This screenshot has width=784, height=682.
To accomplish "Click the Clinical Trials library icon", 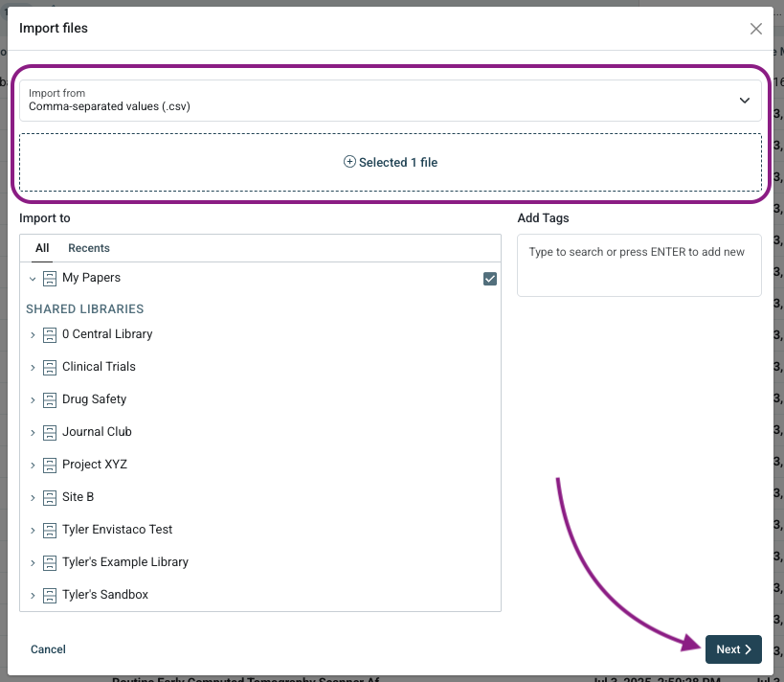I will tap(50, 368).
